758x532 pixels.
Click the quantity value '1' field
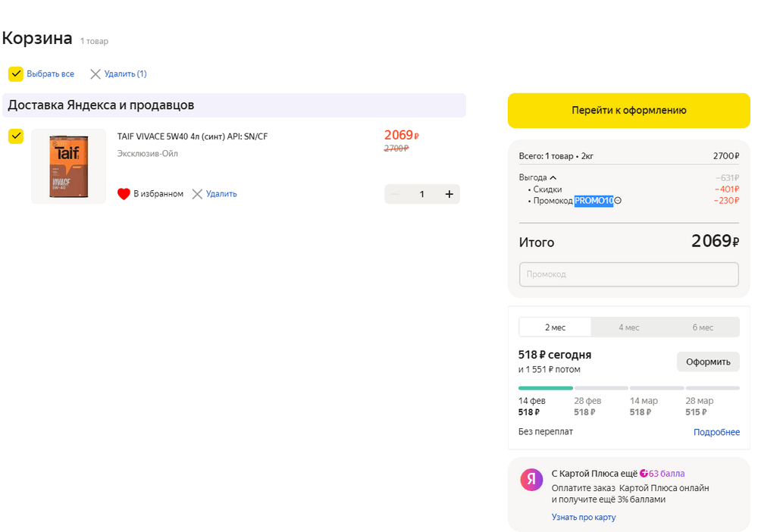click(422, 194)
